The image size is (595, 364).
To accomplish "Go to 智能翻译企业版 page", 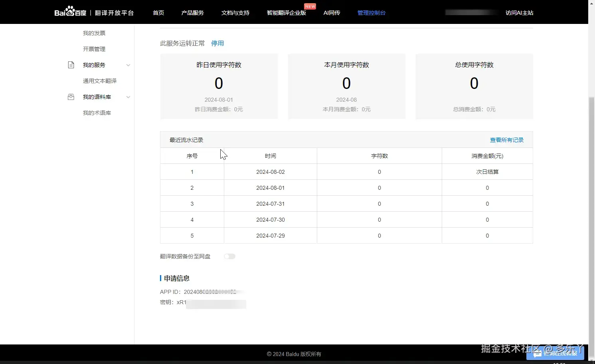I will pos(287,13).
